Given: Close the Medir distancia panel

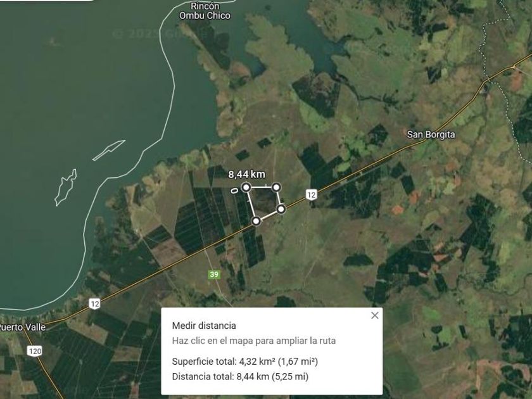Looking at the screenshot, I should coord(374,315).
